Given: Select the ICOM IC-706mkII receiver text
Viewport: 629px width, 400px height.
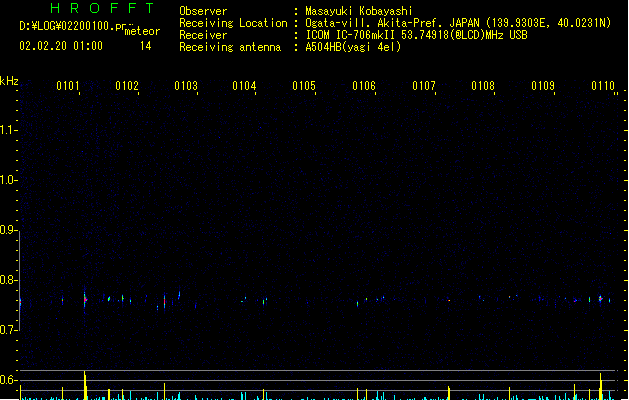Looking at the screenshot, I should (x=416, y=35).
